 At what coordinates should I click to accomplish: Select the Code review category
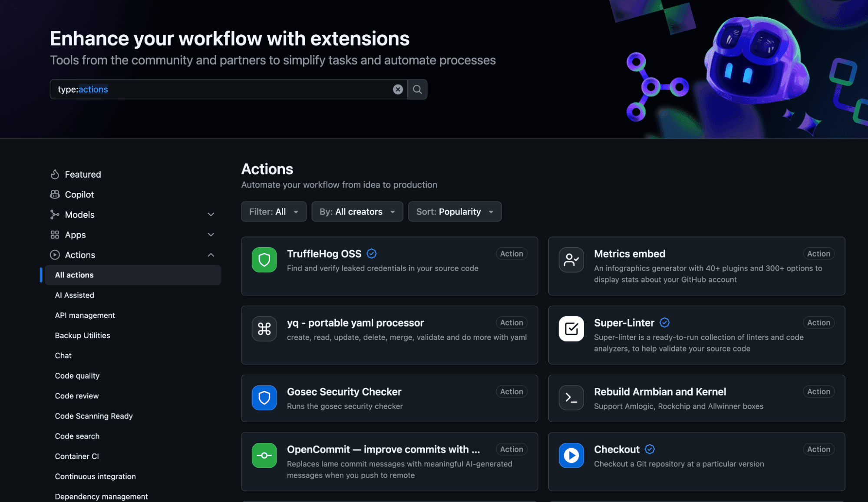click(77, 396)
